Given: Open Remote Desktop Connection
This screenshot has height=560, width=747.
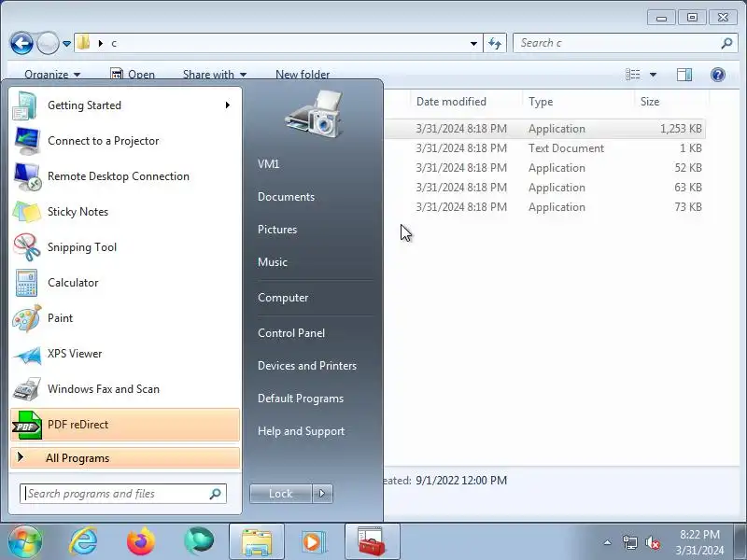Looking at the screenshot, I should pos(125,176).
